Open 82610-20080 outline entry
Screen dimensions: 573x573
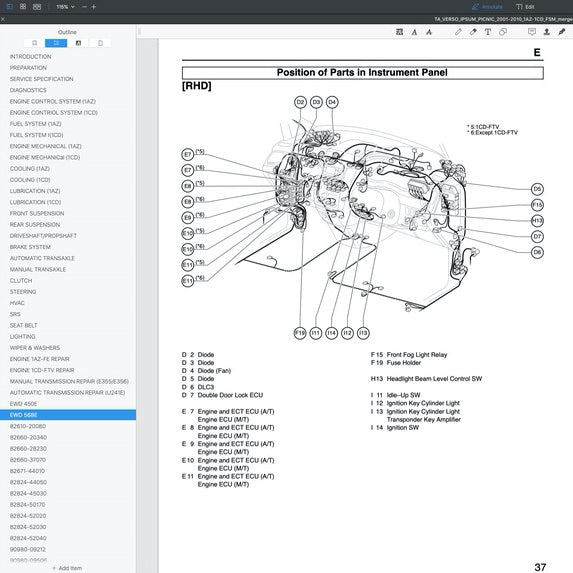pyautogui.click(x=28, y=426)
